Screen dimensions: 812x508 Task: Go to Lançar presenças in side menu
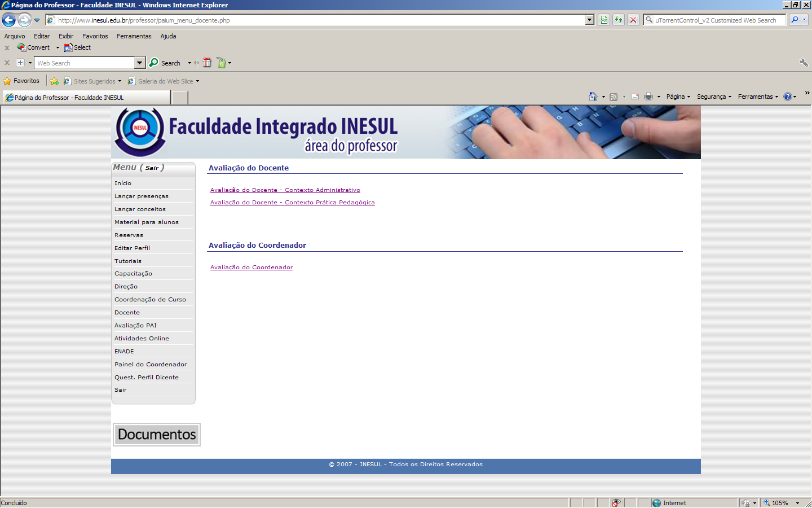[142, 196]
